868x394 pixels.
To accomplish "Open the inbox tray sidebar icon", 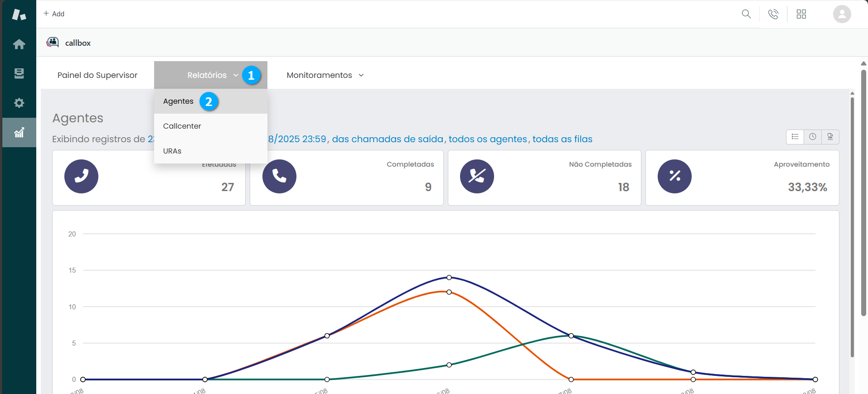I will [x=19, y=73].
